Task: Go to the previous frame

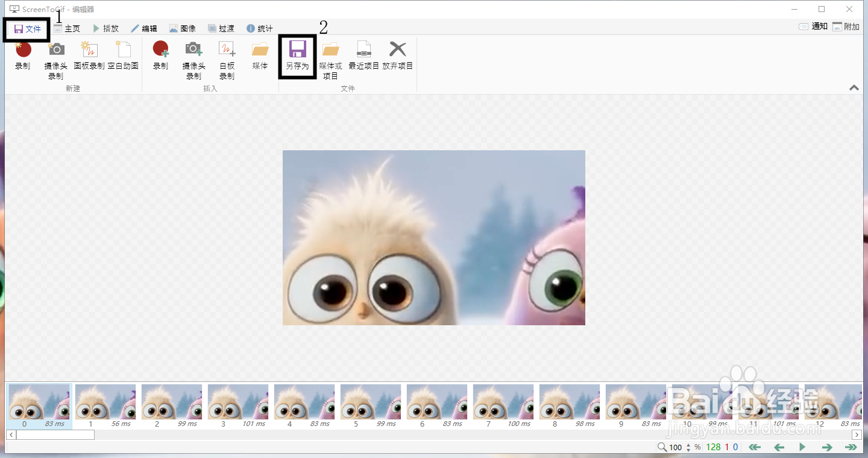Action: [x=779, y=447]
